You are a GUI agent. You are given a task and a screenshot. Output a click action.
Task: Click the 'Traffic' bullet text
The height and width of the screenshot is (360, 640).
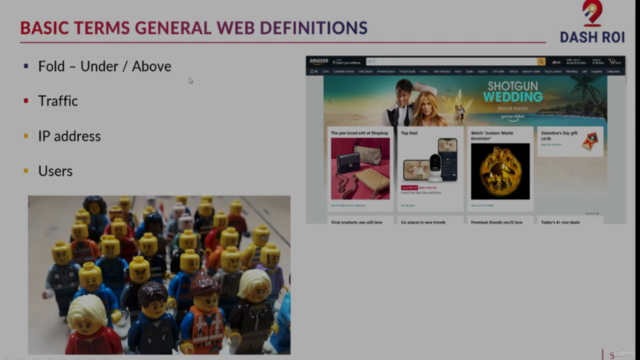pyautogui.click(x=58, y=101)
